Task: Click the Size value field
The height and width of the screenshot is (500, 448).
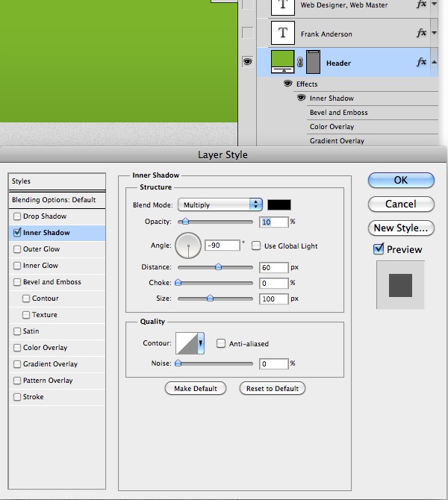Action: click(274, 299)
